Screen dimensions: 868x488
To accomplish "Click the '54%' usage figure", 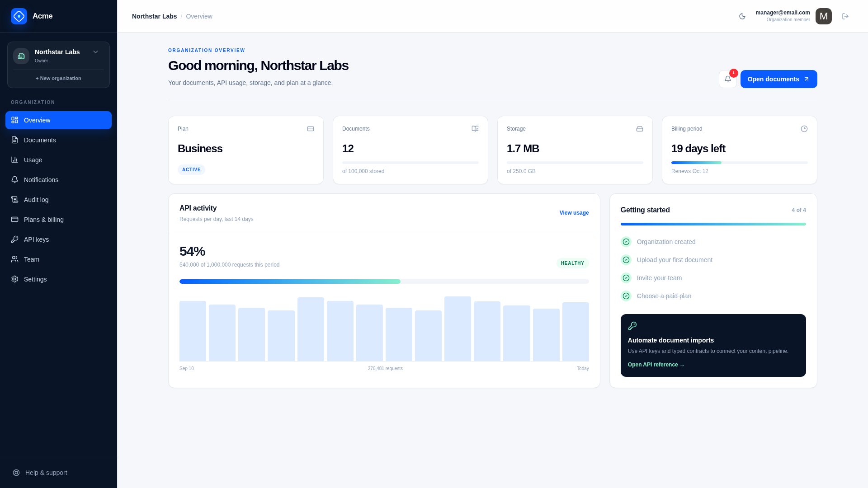I will point(192,251).
